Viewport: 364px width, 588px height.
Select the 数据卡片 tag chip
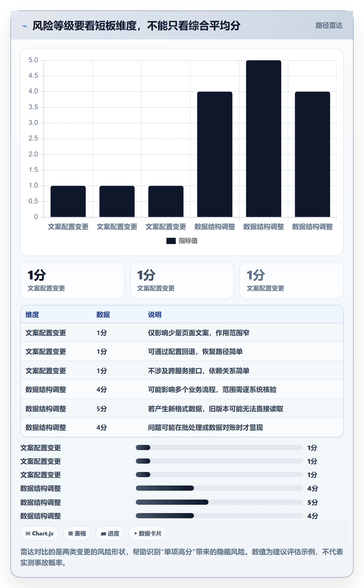click(147, 533)
